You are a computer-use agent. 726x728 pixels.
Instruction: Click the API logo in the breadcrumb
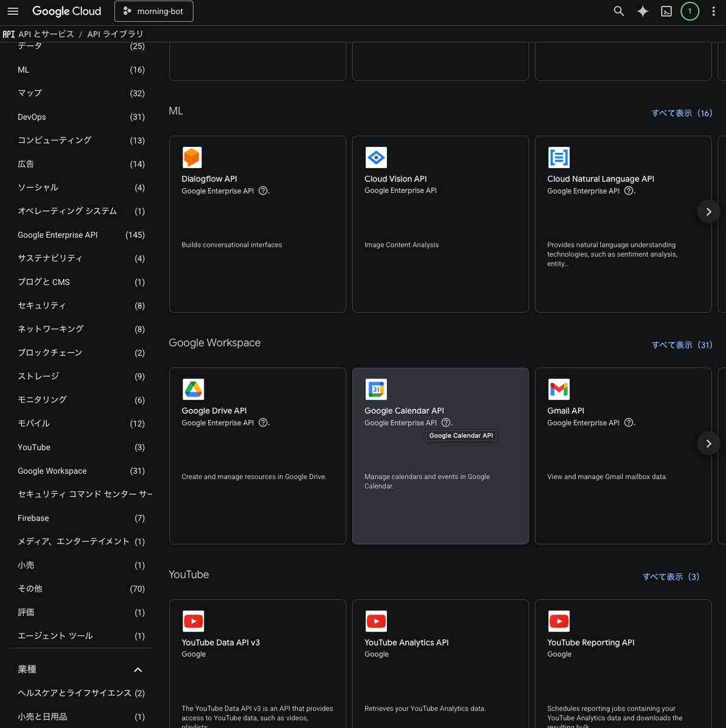click(x=8, y=34)
